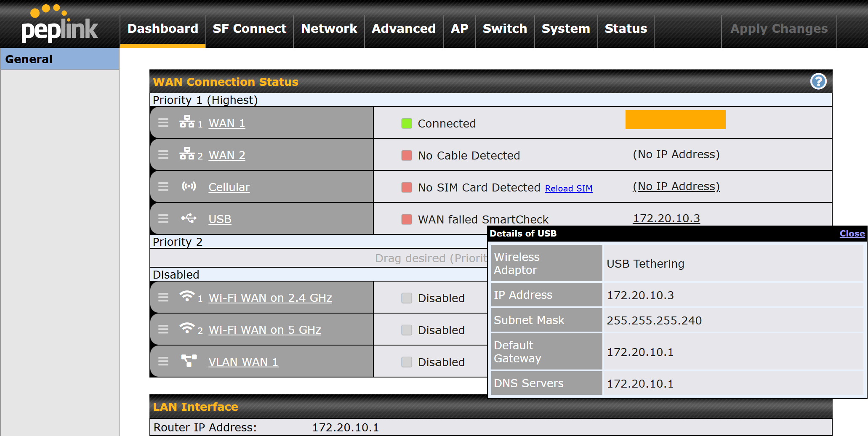Click the VLAN WAN 1 network icon
The image size is (868, 436).
pos(189,361)
